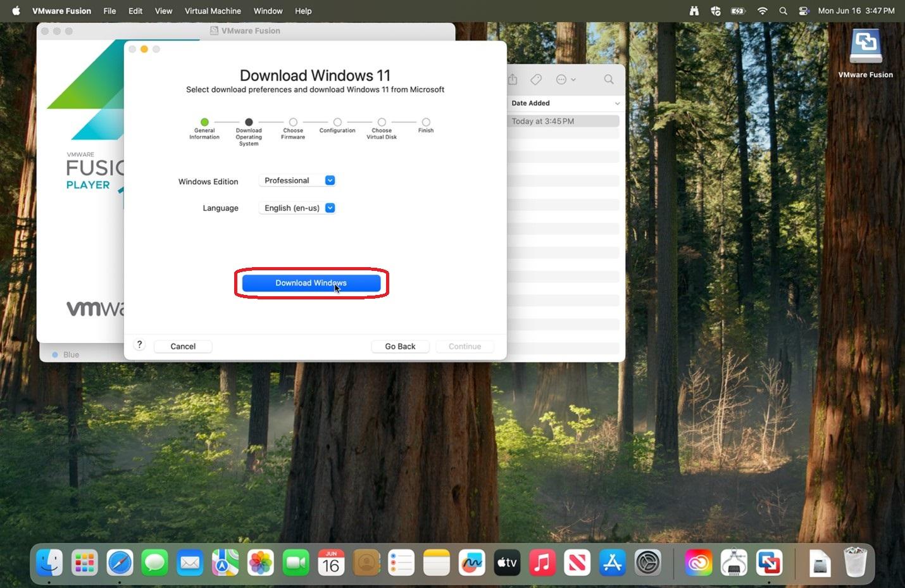Select the Choose Firmware step indicator
This screenshot has width=905, height=588.
pyautogui.click(x=293, y=122)
